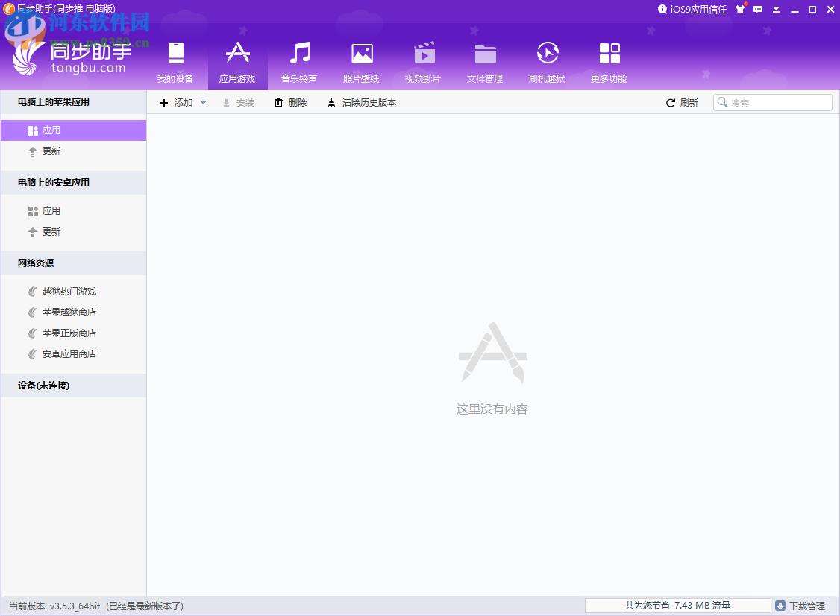840x616 pixels.
Task: Click the 删除 delete button
Action: coord(290,103)
